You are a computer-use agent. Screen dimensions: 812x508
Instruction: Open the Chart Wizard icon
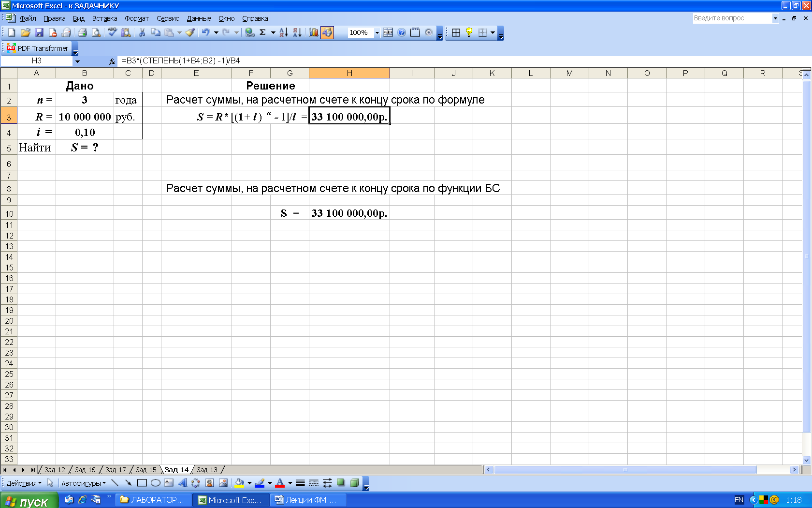coord(314,32)
